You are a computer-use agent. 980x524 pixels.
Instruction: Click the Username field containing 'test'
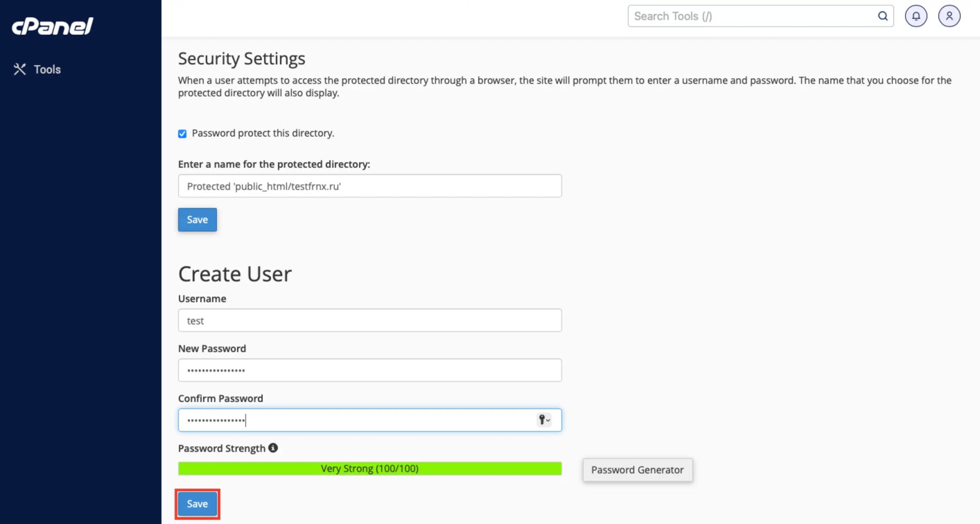click(369, 321)
